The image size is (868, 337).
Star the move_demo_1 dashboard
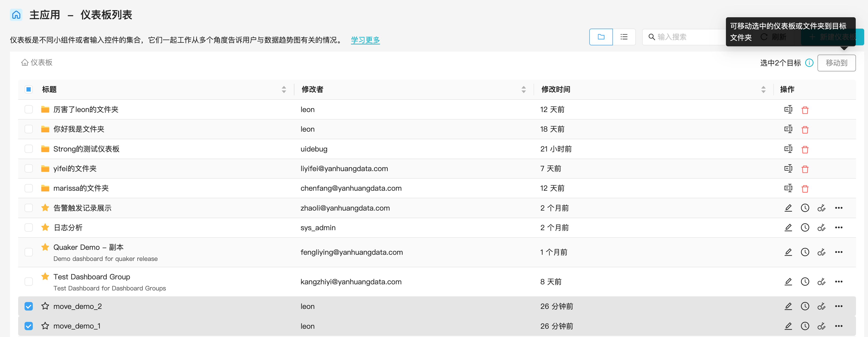click(45, 325)
